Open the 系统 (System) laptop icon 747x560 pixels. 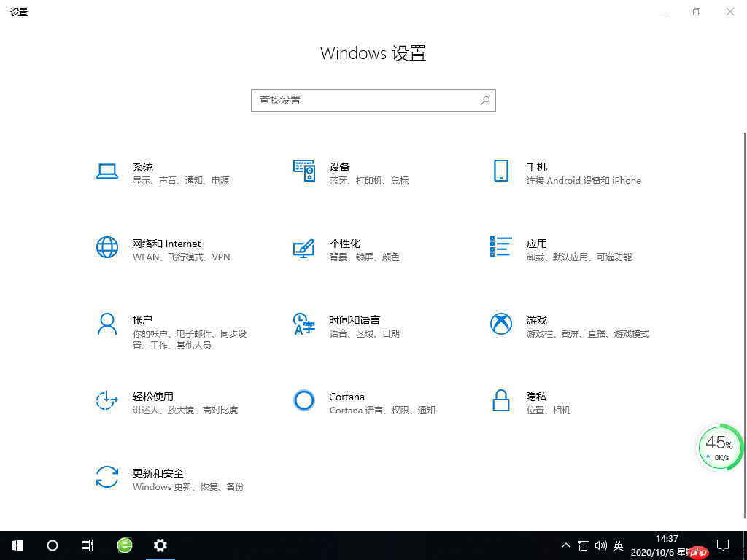(107, 171)
